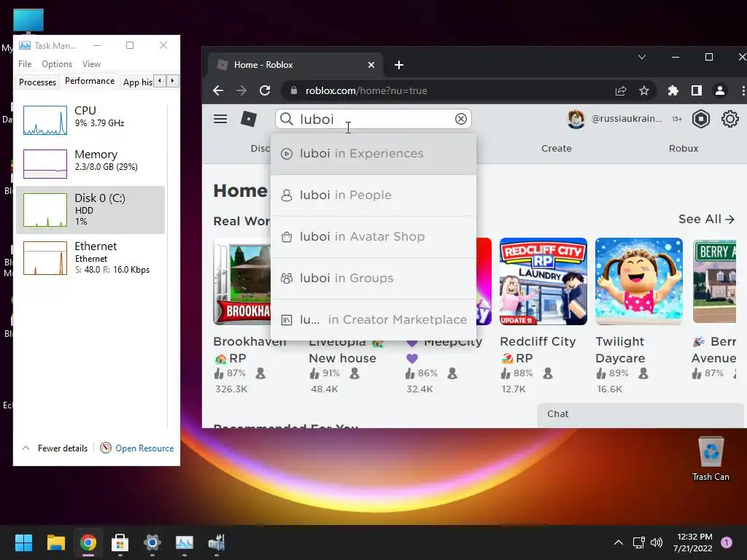This screenshot has width=747, height=560.
Task: Show hidden system tray icons
Action: tap(619, 542)
